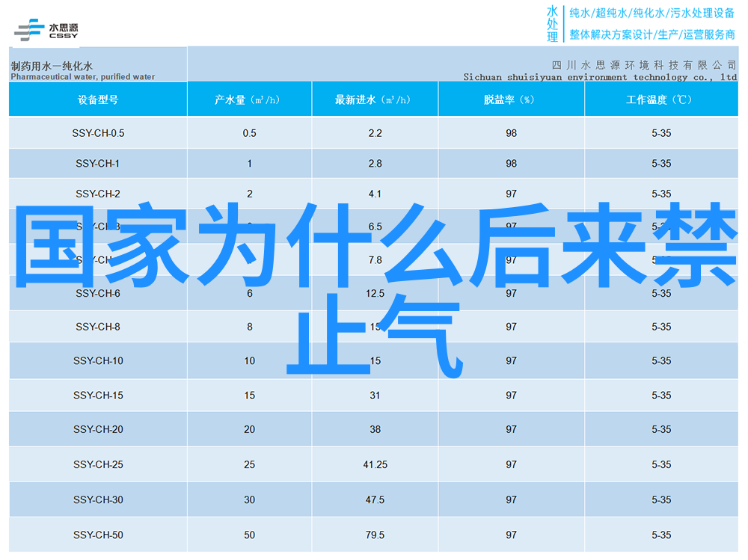The image size is (748, 560).
Task: Select the '工作温度 (℃)' column header
Action: pos(661,99)
